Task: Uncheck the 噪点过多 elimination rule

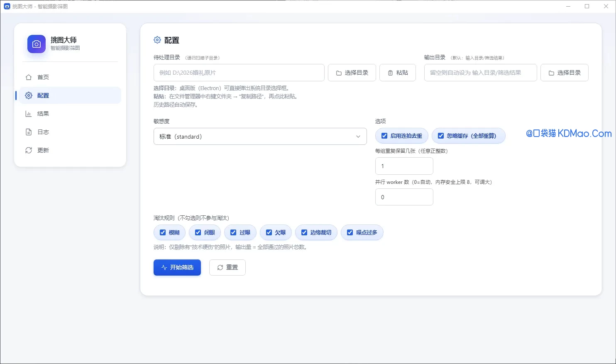Action: click(350, 232)
